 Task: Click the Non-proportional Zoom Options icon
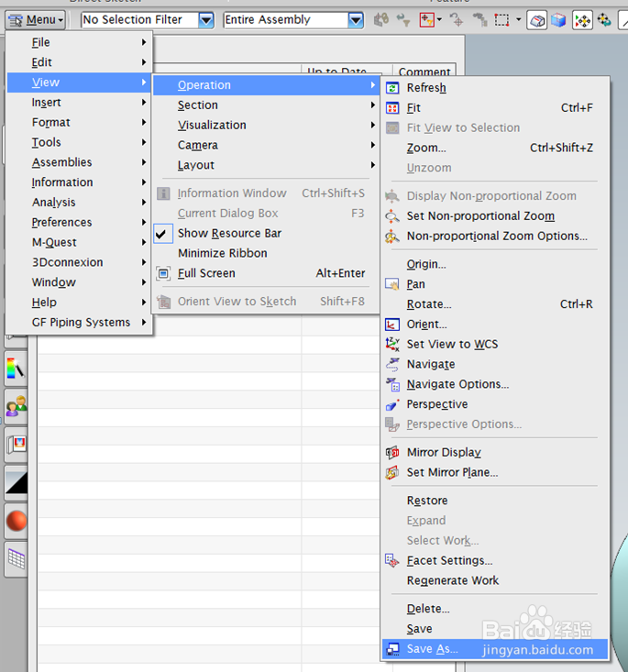pos(391,237)
